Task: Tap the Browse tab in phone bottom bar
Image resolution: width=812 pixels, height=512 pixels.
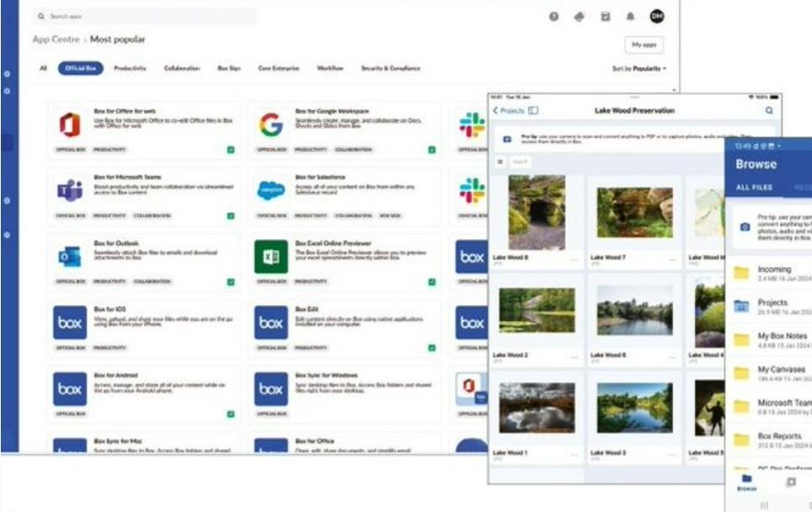Action: coord(747,483)
